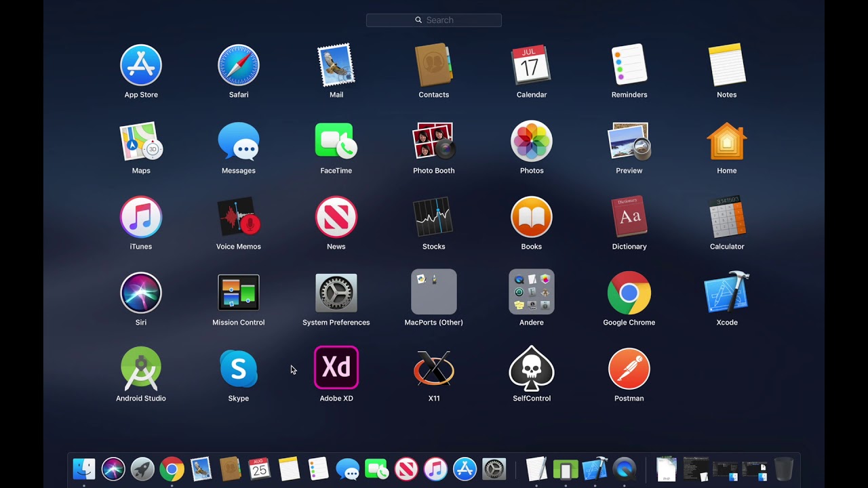Open the Calendar app showing JUL 17
Image resolution: width=868 pixels, height=488 pixels.
tap(532, 65)
